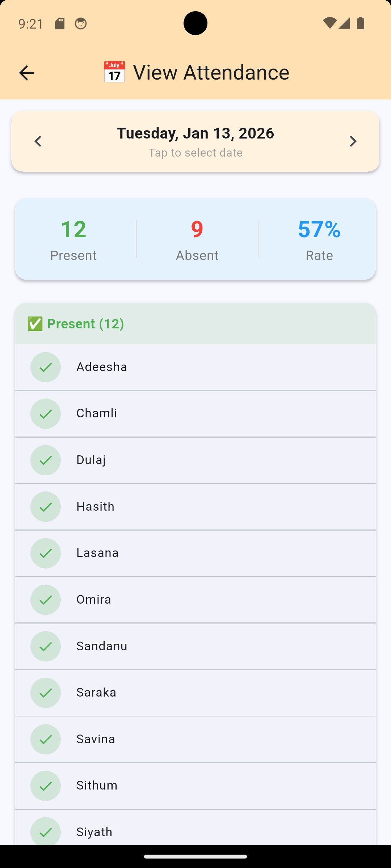Click Chamli's green checkmark icon
The width and height of the screenshot is (391, 868).
pos(46,414)
